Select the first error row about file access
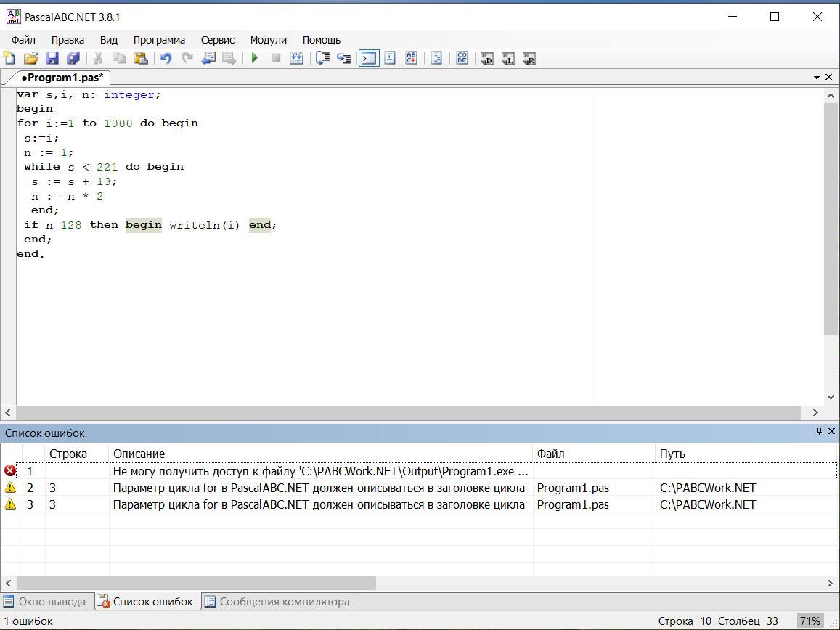Screen dimensions: 840x630 coord(319,471)
